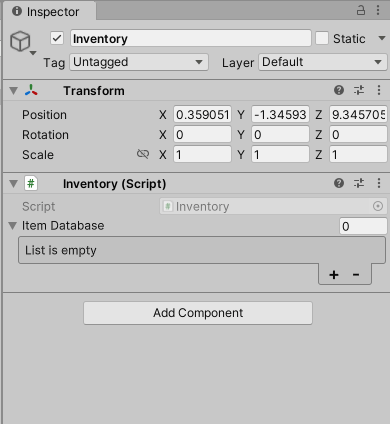Edit Rotation X field
Image resolution: width=390 pixels, height=424 pixels.
[x=202, y=135]
